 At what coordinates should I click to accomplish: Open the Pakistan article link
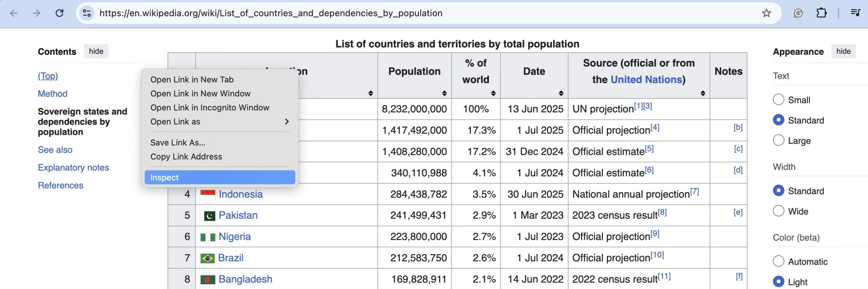point(238,215)
